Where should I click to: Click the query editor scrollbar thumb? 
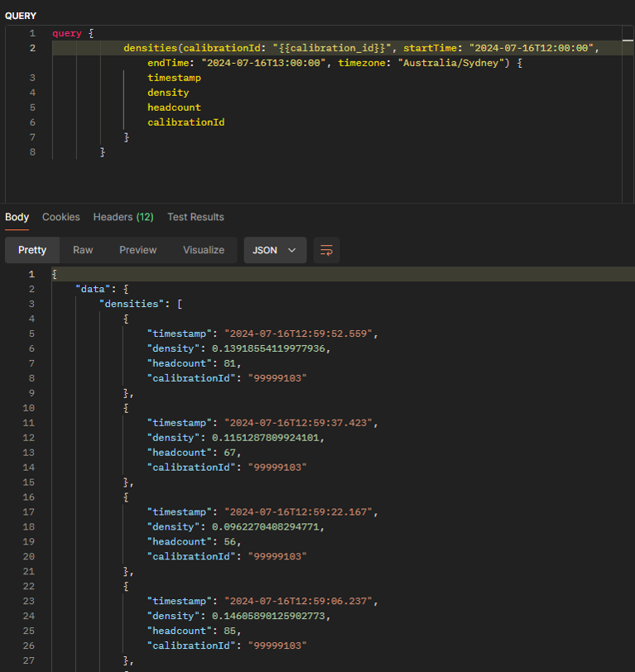628,41
